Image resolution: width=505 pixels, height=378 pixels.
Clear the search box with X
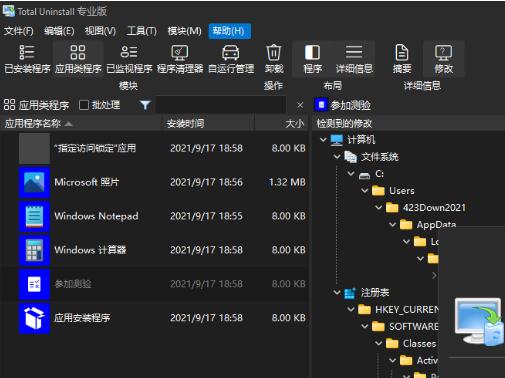click(x=300, y=105)
